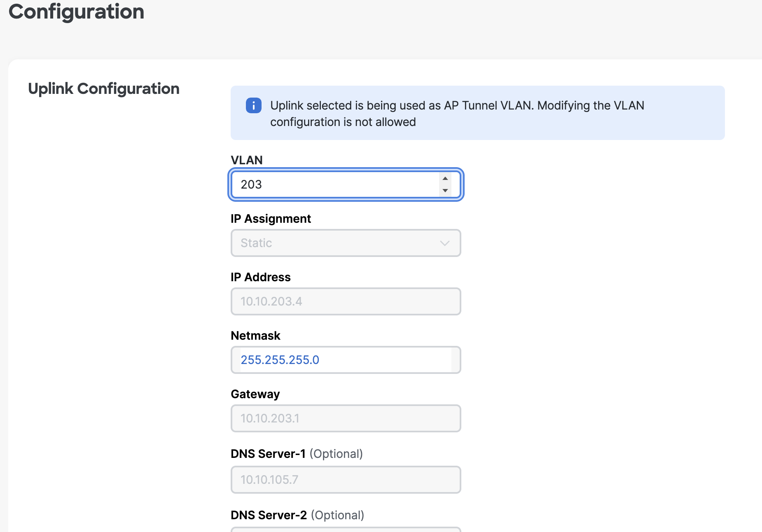
Task: Open the IP Assignment selector showing Static
Action: coord(346,243)
